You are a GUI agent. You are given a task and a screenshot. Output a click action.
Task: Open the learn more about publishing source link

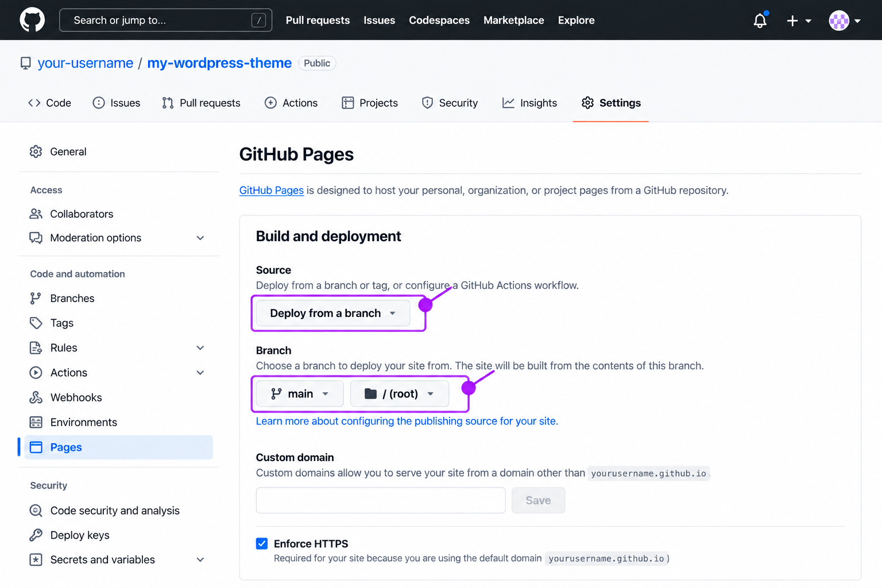[407, 421]
